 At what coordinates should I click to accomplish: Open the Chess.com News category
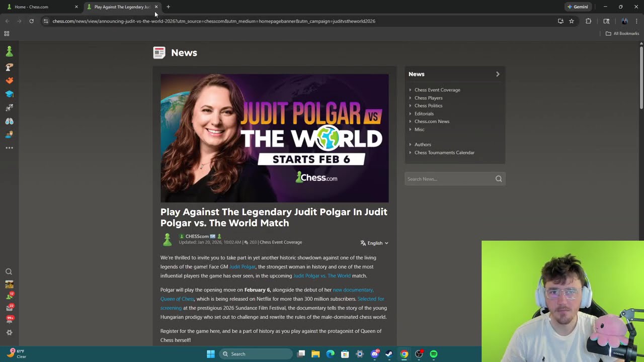[x=432, y=121]
